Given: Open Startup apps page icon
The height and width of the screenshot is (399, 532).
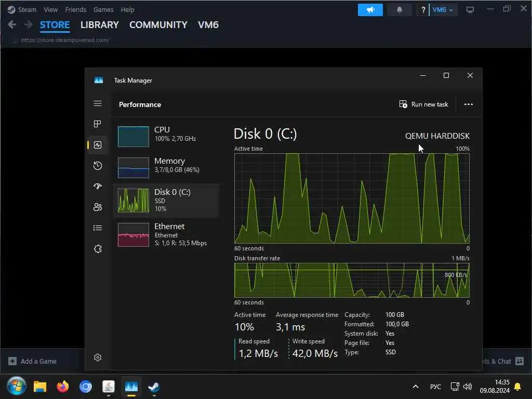Looking at the screenshot, I should coord(98,187).
